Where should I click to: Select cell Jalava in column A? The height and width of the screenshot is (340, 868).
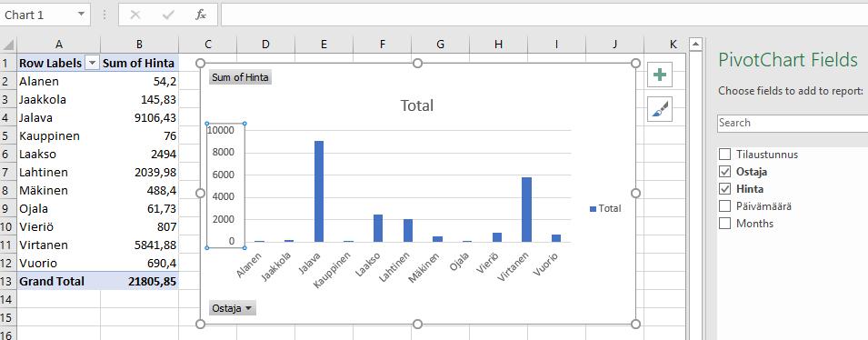(x=59, y=118)
